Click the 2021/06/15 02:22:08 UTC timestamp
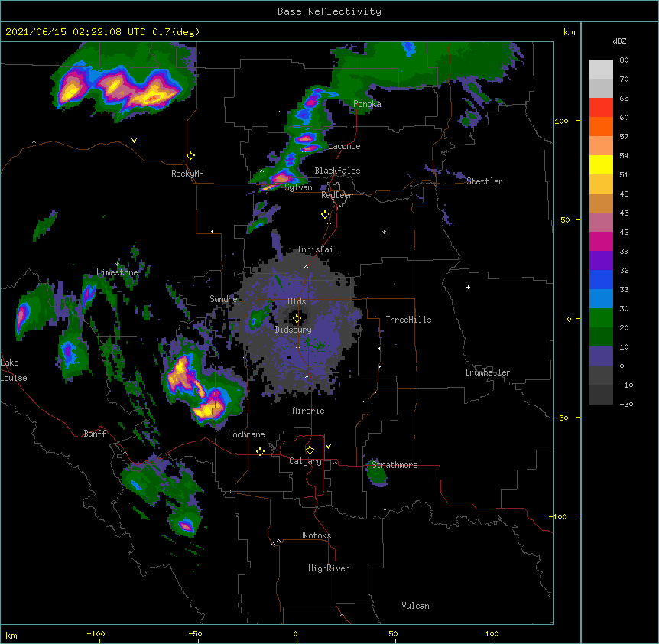The image size is (659, 644). click(75, 32)
